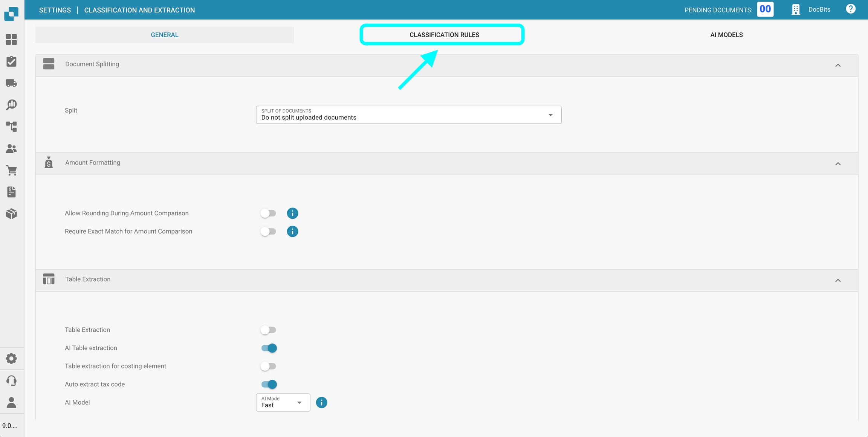Collapse the Document Splitting section
This screenshot has height=437, width=868.
coord(838,66)
